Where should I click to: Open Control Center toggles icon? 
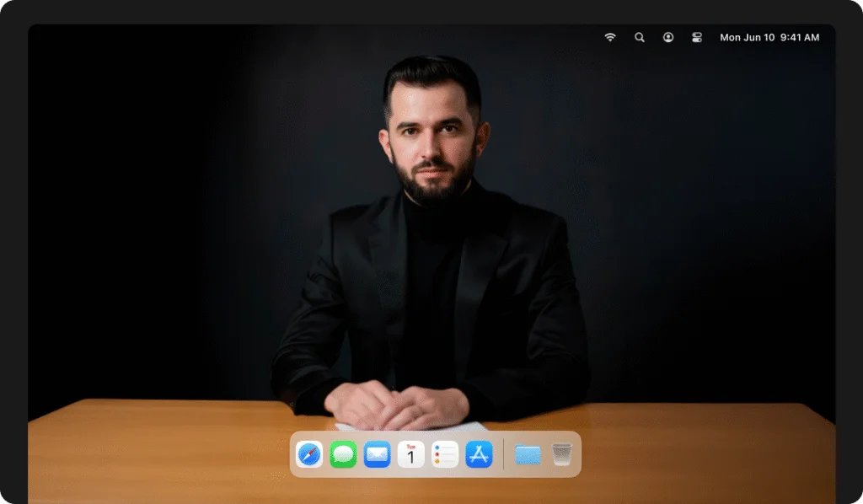point(697,37)
